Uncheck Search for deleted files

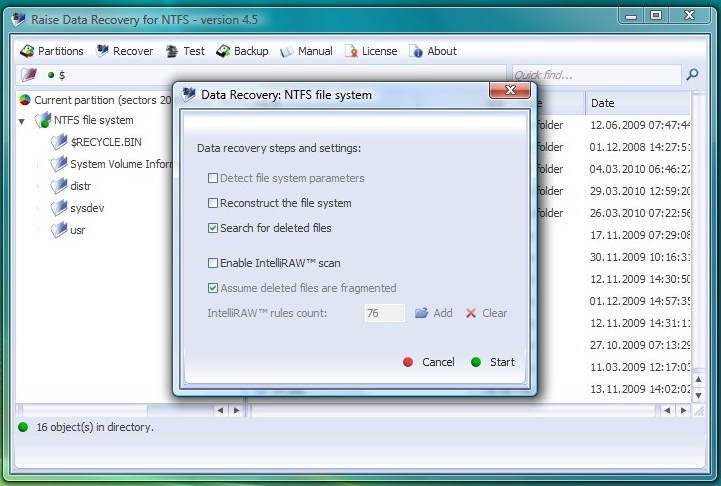212,228
